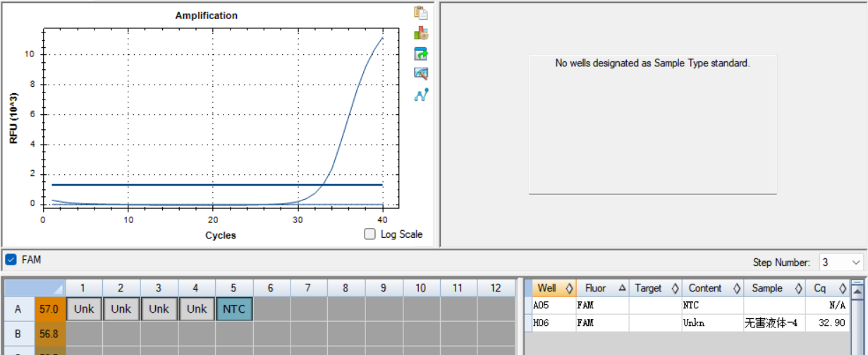868x355 pixels.
Task: Sort results by the Fluor column header
Action: click(603, 288)
